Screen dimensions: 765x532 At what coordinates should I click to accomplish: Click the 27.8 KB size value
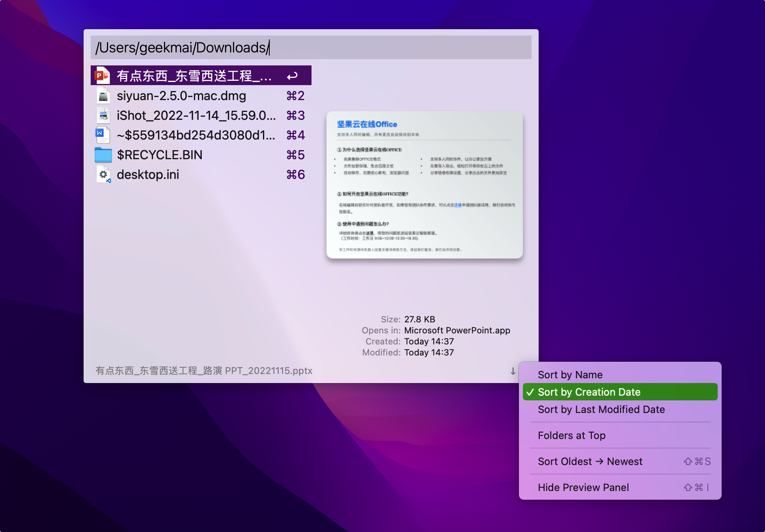click(420, 319)
